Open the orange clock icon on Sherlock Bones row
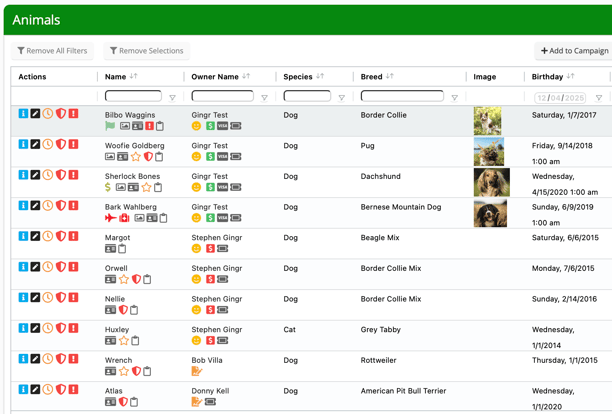The height and width of the screenshot is (414, 612). point(48,175)
